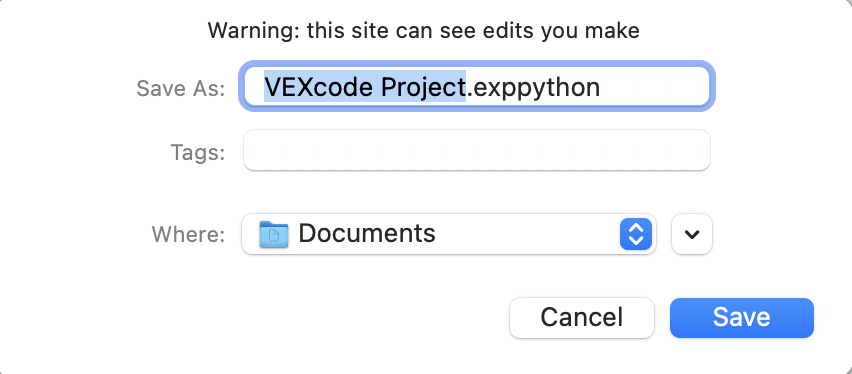This screenshot has height=374, width=852.
Task: Click the "Where:" label
Action: pos(188,234)
